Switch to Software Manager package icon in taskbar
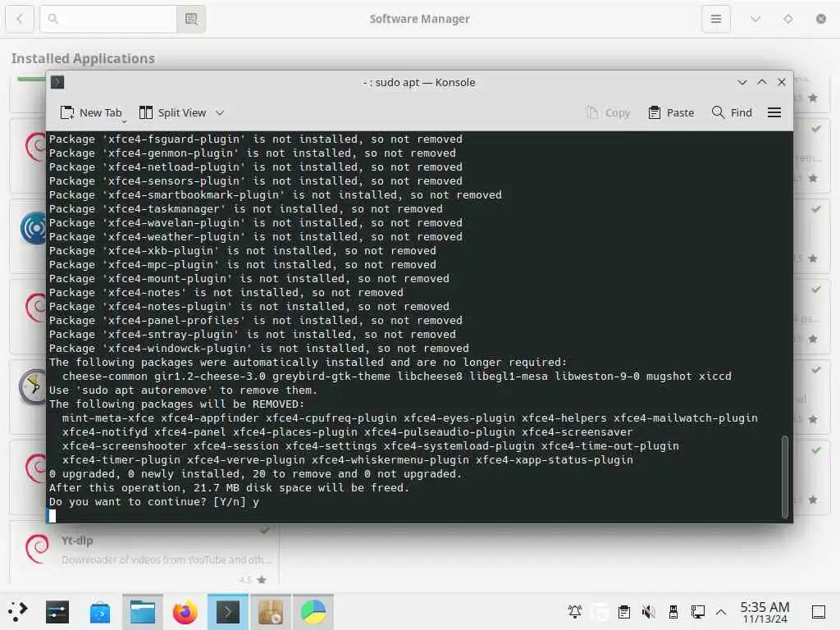Image resolution: width=840 pixels, height=630 pixels. (271, 612)
